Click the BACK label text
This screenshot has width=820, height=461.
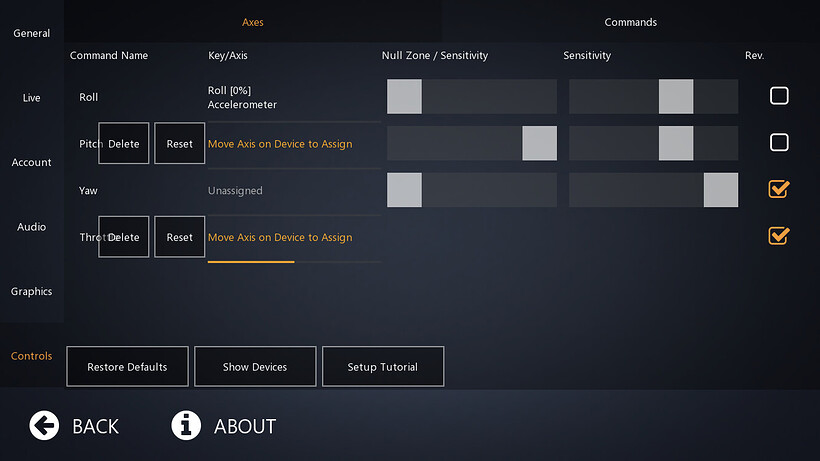pyautogui.click(x=96, y=426)
